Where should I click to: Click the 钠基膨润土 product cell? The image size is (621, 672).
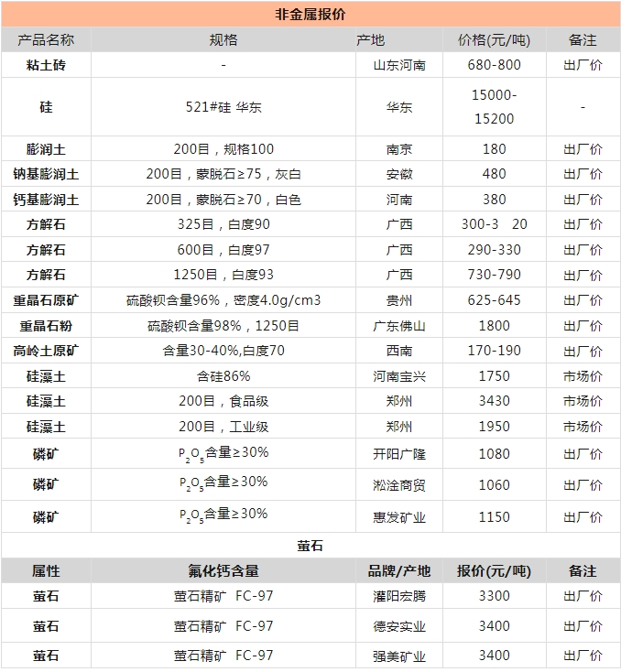pyautogui.click(x=46, y=174)
